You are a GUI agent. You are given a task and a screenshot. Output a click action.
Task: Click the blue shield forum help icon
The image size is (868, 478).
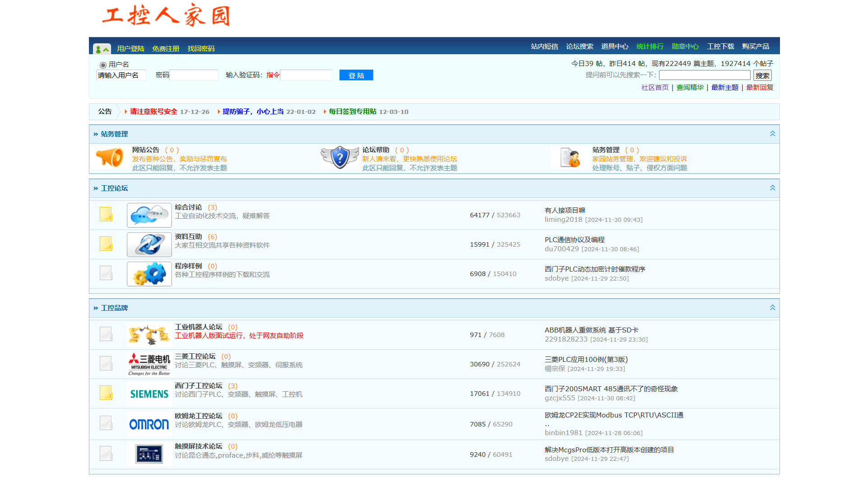click(339, 158)
